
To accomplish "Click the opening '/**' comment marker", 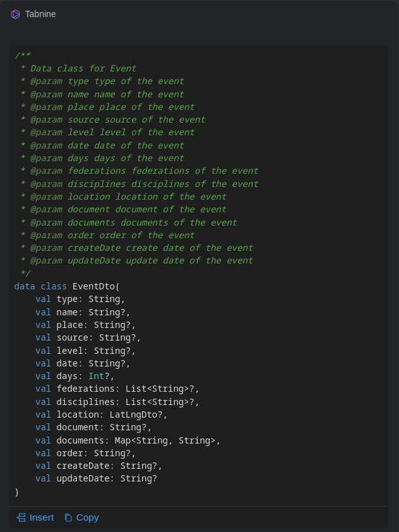I will click(23, 56).
